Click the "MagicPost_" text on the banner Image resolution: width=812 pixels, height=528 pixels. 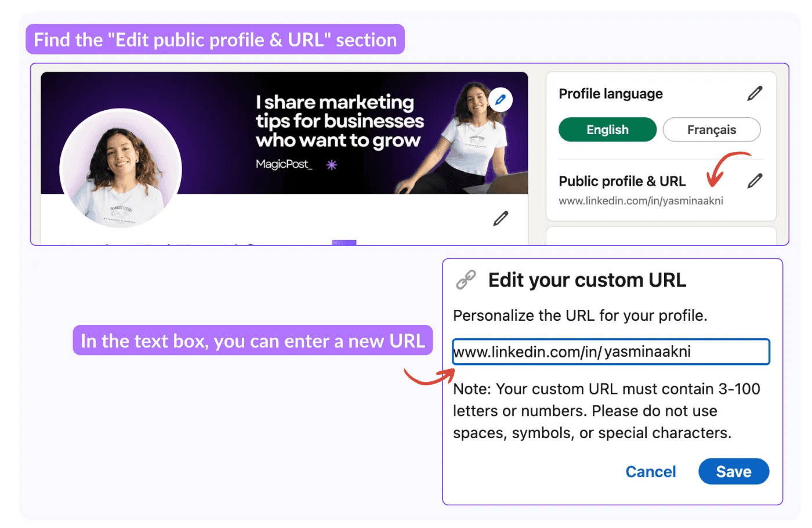284,164
